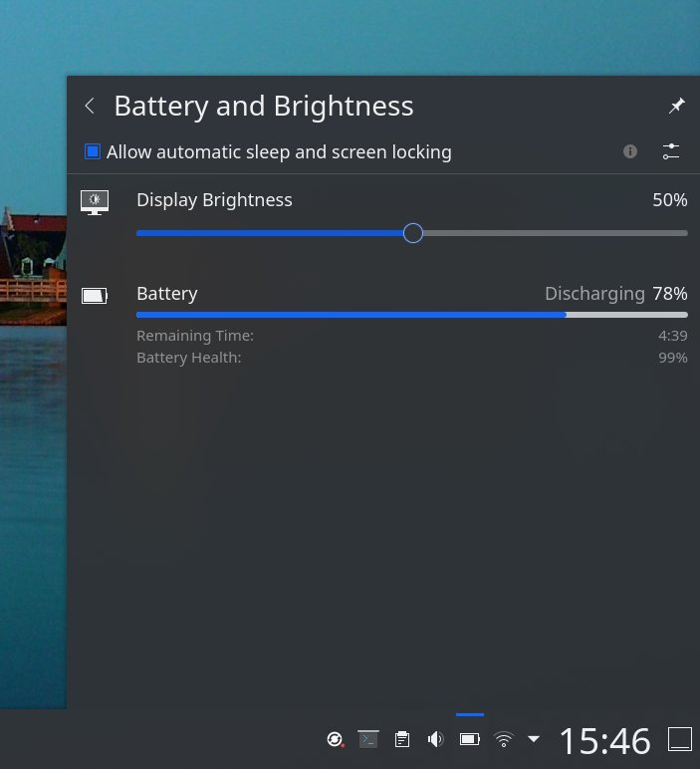Click the Battery and Brightness title

coord(264,106)
